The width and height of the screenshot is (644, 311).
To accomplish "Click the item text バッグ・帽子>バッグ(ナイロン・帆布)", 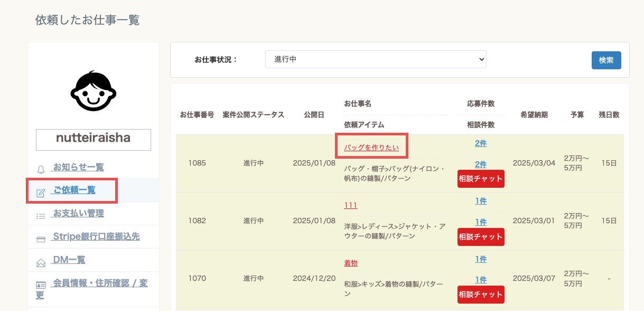I will (395, 173).
